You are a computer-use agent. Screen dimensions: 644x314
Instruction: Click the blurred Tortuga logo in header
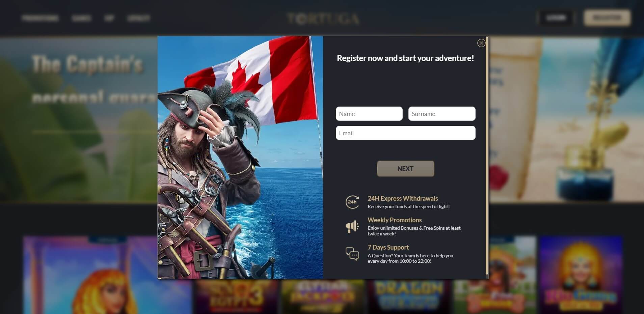(x=323, y=19)
